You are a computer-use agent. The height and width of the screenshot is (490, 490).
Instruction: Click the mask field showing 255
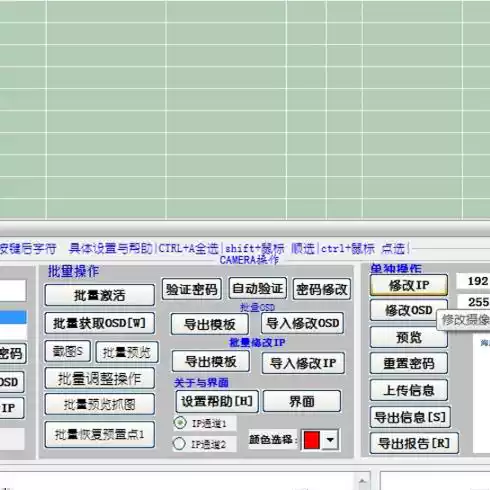(x=474, y=302)
